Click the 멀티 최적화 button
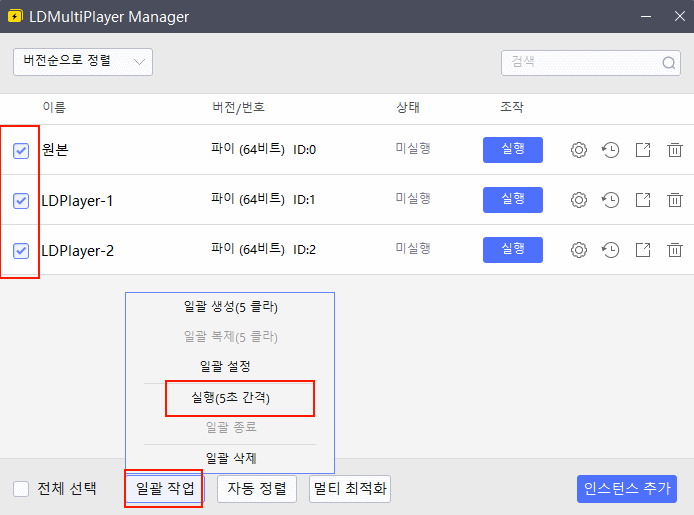 (349, 489)
